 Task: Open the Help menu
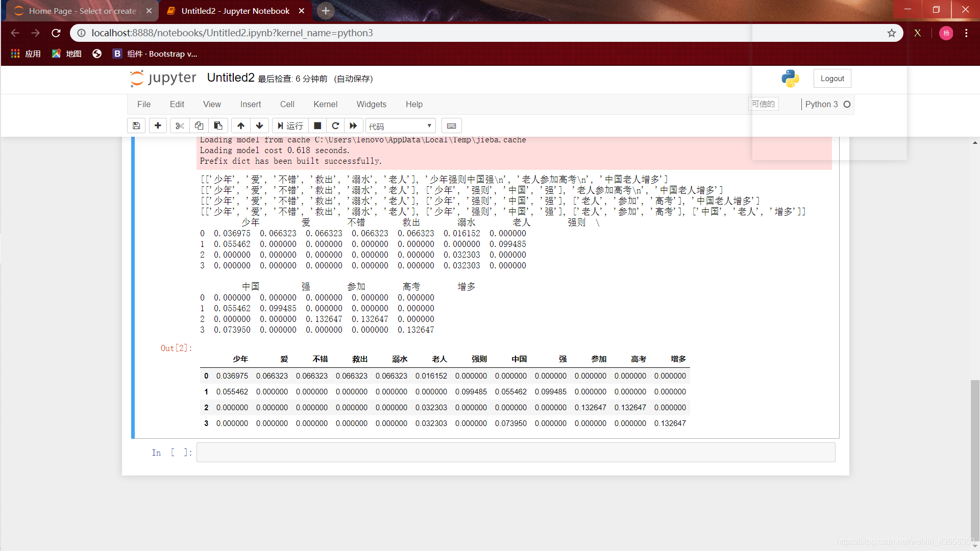(x=414, y=104)
